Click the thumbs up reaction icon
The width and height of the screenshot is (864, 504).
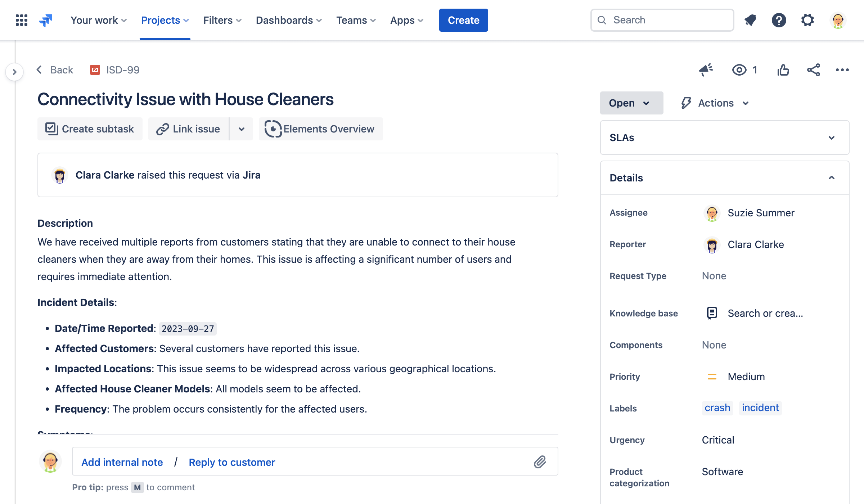click(784, 70)
